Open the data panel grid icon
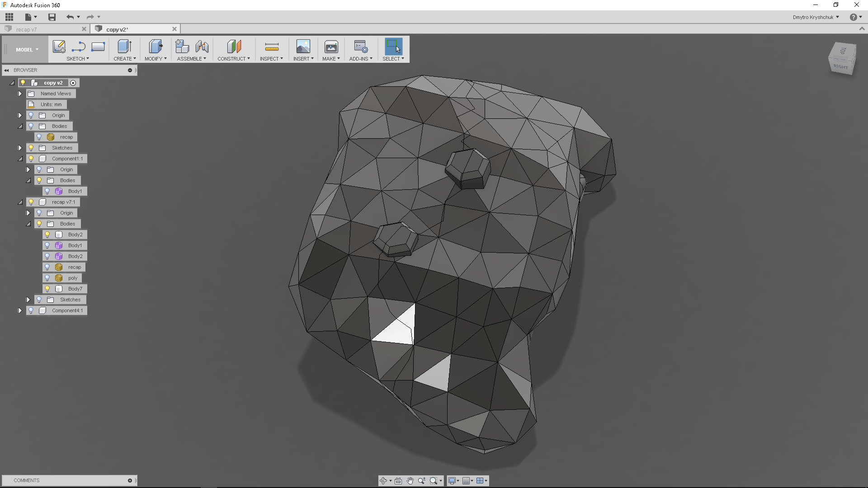 [9, 17]
